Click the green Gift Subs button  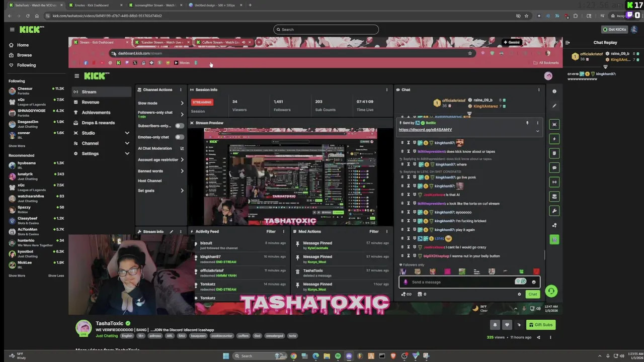pyautogui.click(x=541, y=325)
